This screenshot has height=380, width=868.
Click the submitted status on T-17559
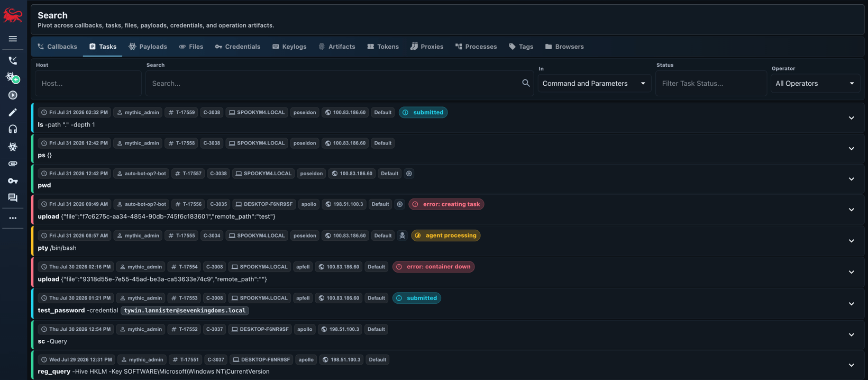(423, 112)
